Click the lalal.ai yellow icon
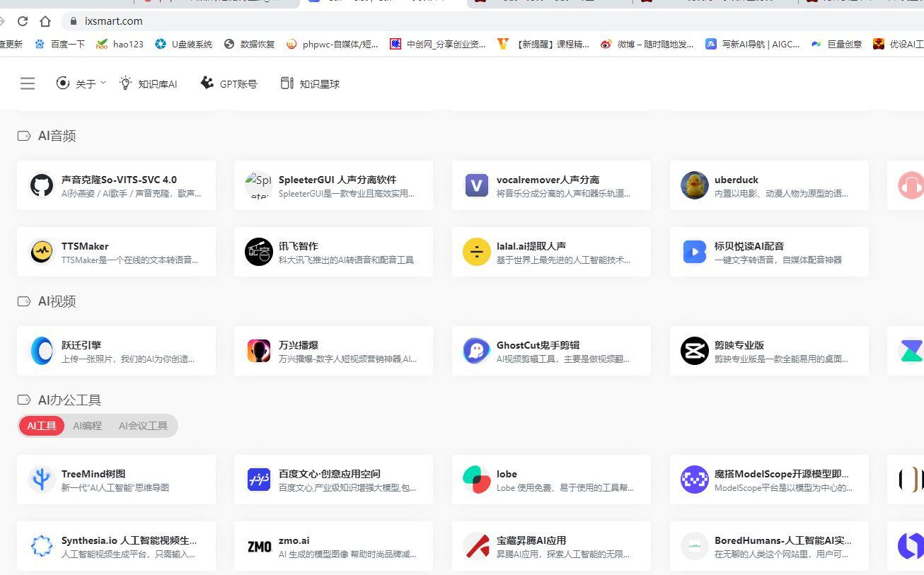The height and width of the screenshot is (575, 924). pyautogui.click(x=476, y=252)
